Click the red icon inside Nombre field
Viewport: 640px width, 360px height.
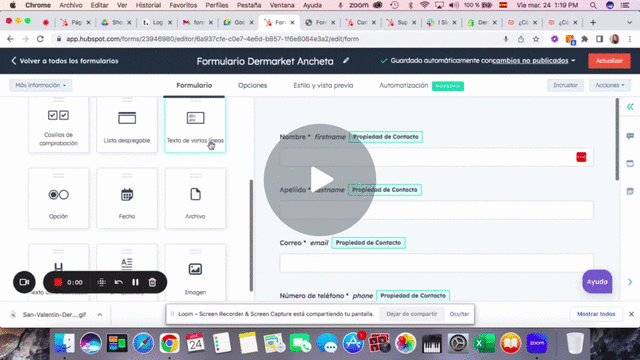coord(581,157)
